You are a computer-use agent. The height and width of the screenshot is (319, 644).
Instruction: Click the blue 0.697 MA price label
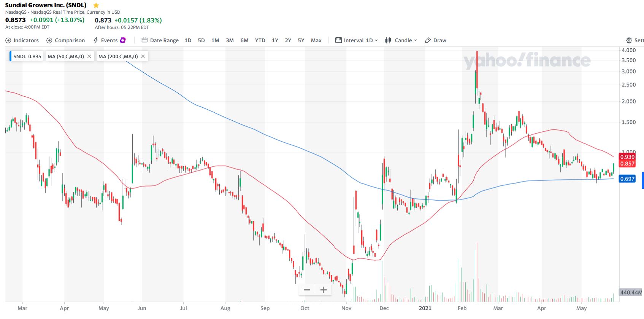627,179
